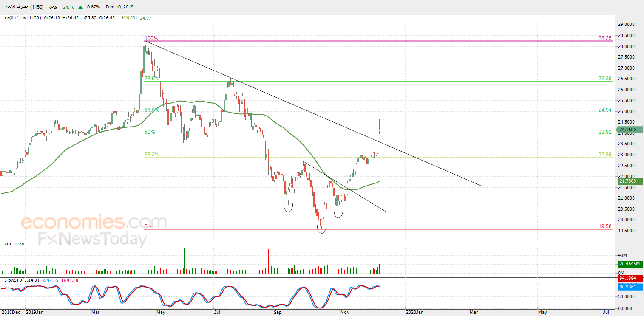Click the "Sep" time axis label
The image size is (644, 316).
[x=277, y=312]
